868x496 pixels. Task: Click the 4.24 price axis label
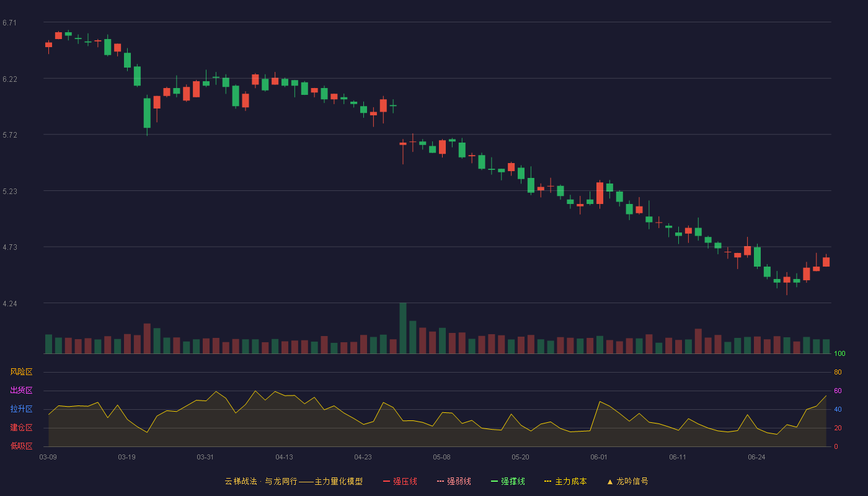(x=9, y=304)
